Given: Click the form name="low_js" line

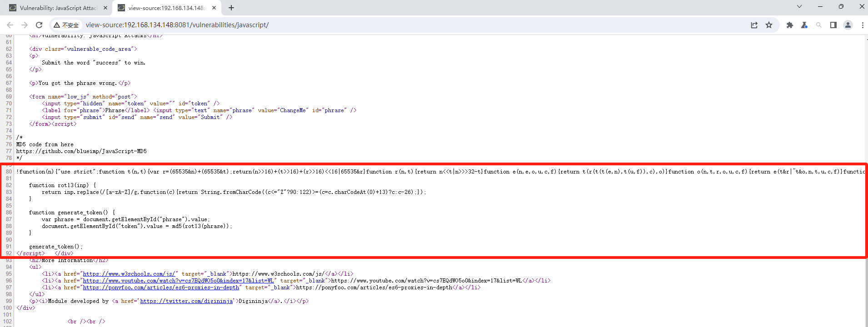Looking at the screenshot, I should 83,97.
